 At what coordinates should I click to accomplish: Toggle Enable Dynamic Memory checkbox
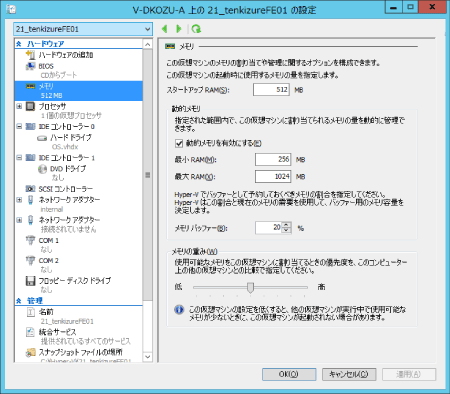coord(179,143)
